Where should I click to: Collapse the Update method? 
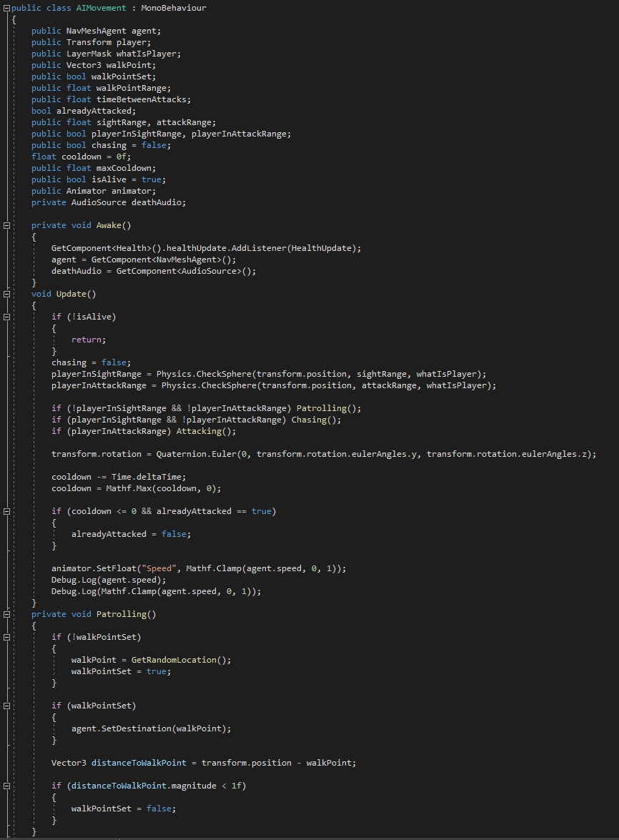[x=6, y=294]
